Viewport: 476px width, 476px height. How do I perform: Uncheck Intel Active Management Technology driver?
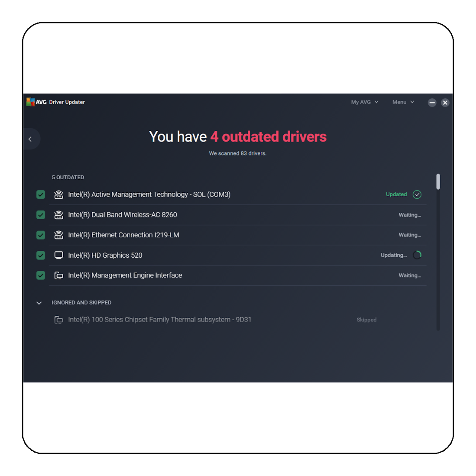pyautogui.click(x=41, y=194)
